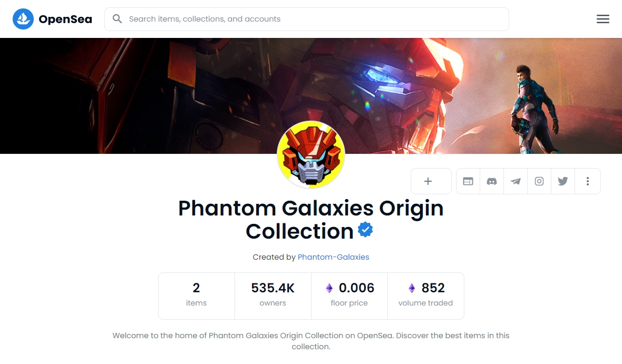
Task: Open the collection website link icon
Action: tap(468, 181)
